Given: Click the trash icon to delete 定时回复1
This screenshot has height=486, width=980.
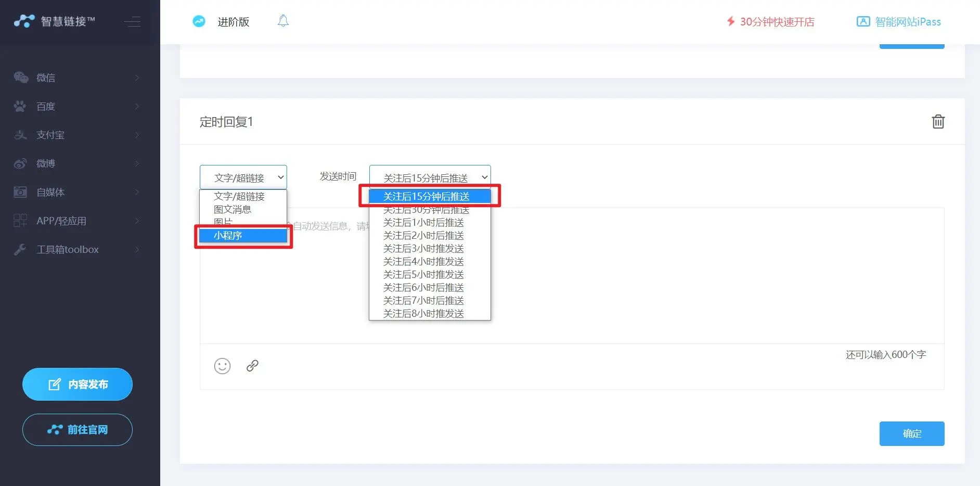Looking at the screenshot, I should 938,122.
